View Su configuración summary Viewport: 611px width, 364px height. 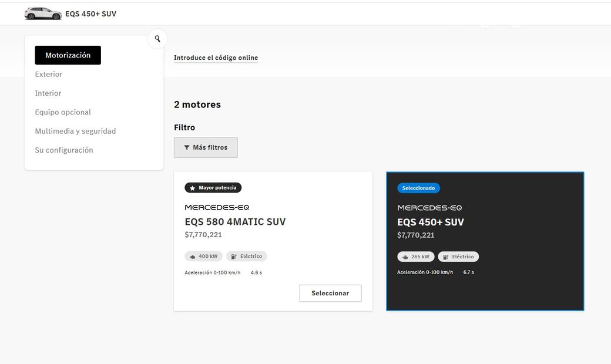point(64,150)
